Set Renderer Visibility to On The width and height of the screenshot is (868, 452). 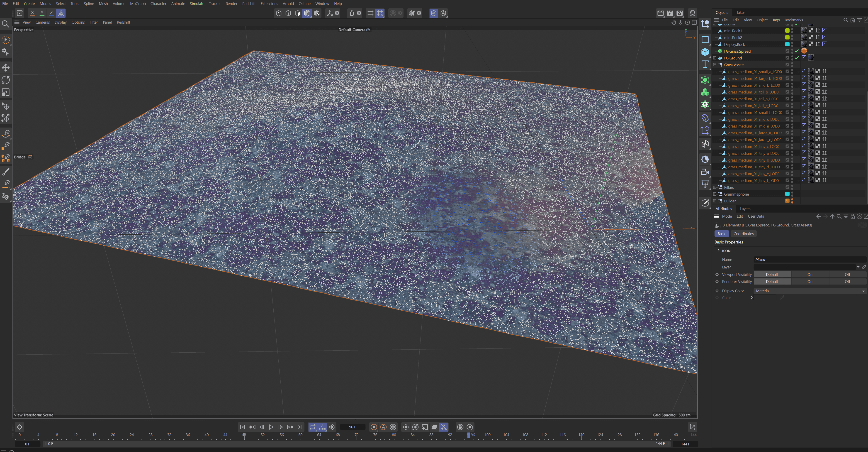[809, 282]
